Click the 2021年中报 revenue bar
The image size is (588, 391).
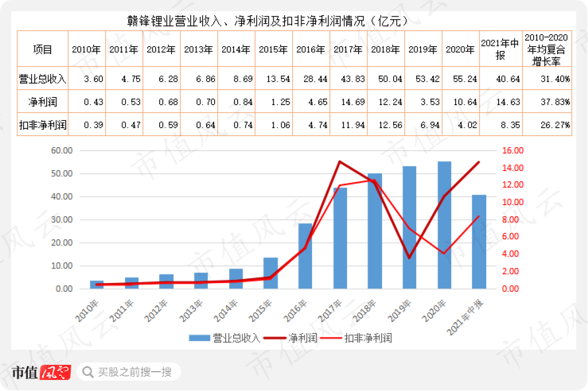(479, 242)
